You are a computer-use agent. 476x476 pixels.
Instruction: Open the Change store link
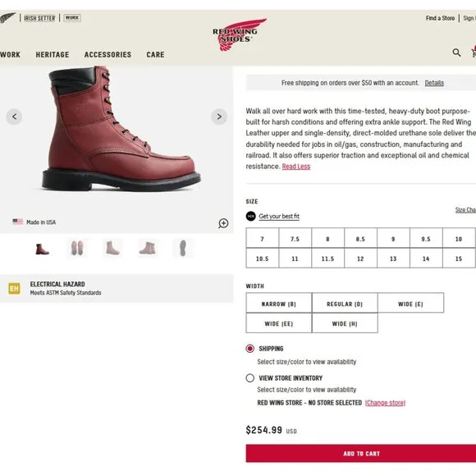pyautogui.click(x=385, y=403)
